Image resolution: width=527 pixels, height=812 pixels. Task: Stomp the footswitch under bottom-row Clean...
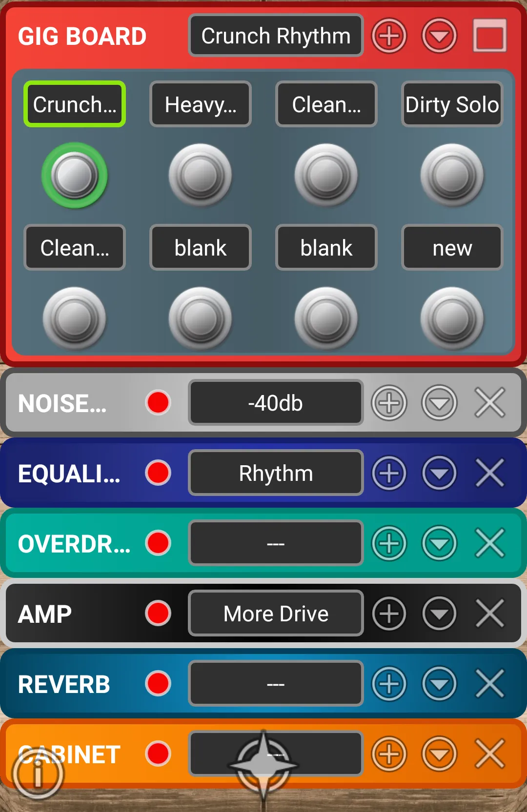(x=75, y=318)
